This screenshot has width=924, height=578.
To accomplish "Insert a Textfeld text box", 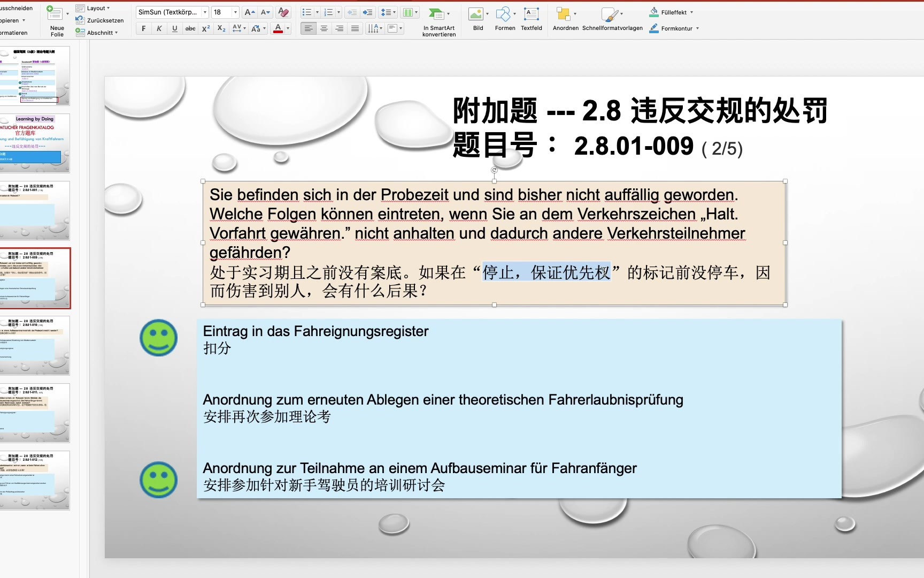I will point(532,19).
